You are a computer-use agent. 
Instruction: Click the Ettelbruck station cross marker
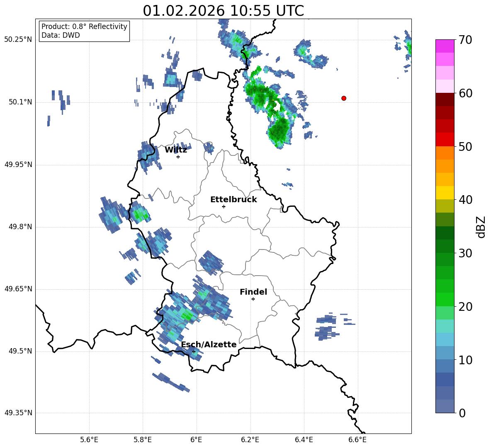(224, 206)
